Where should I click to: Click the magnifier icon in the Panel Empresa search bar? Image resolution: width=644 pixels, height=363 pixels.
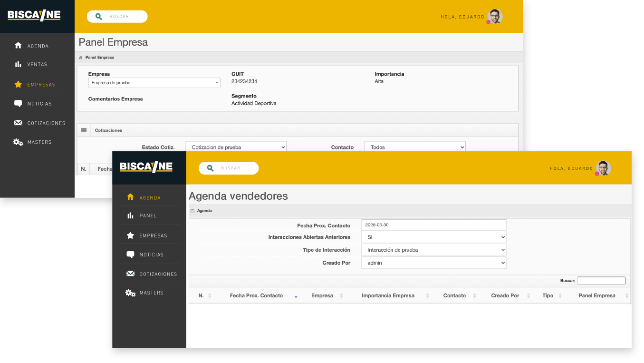tap(99, 17)
